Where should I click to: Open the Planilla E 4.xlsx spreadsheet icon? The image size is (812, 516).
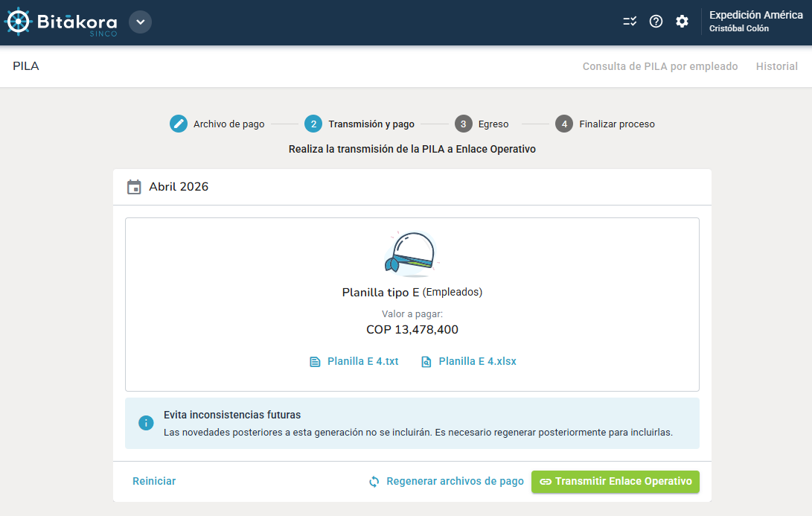426,361
